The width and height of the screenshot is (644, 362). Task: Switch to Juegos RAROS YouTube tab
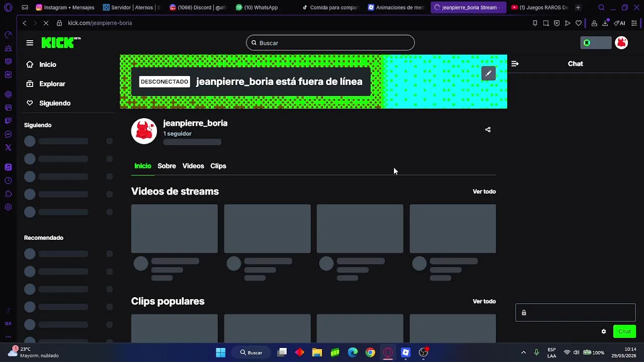pyautogui.click(x=540, y=8)
